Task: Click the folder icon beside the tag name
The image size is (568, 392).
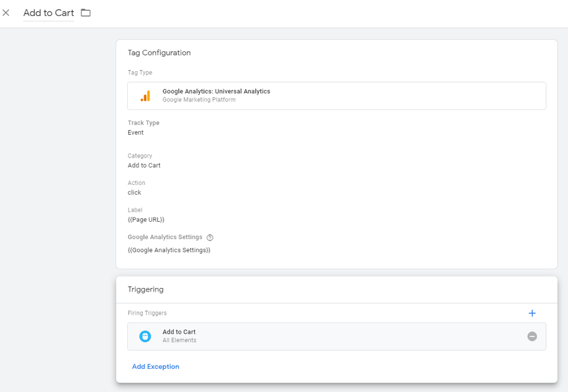Action: click(86, 13)
